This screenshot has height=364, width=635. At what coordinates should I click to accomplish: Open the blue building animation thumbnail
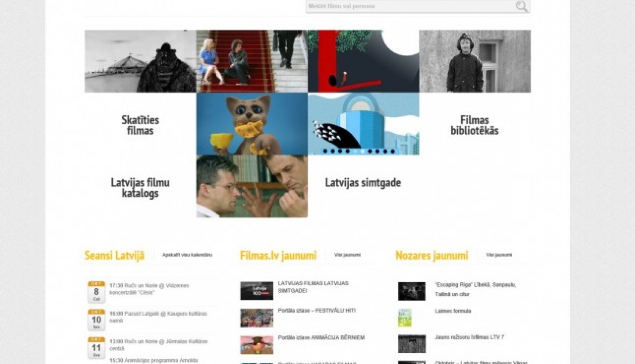click(x=363, y=124)
